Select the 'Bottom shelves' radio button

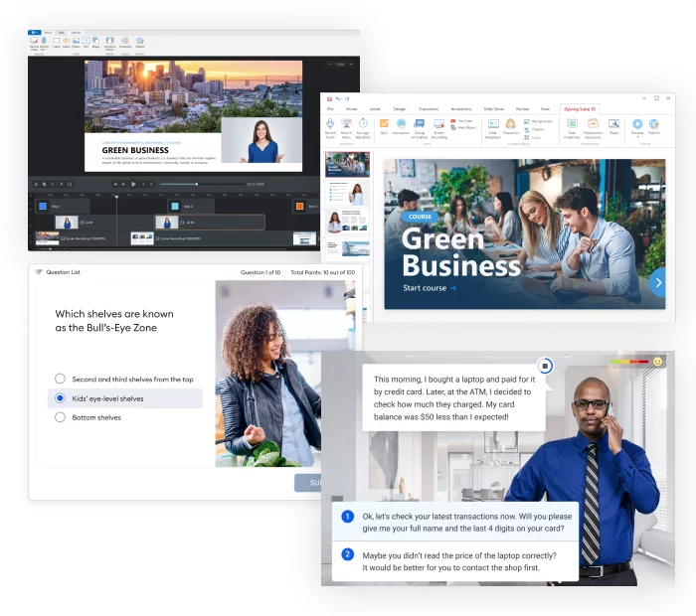(x=60, y=417)
